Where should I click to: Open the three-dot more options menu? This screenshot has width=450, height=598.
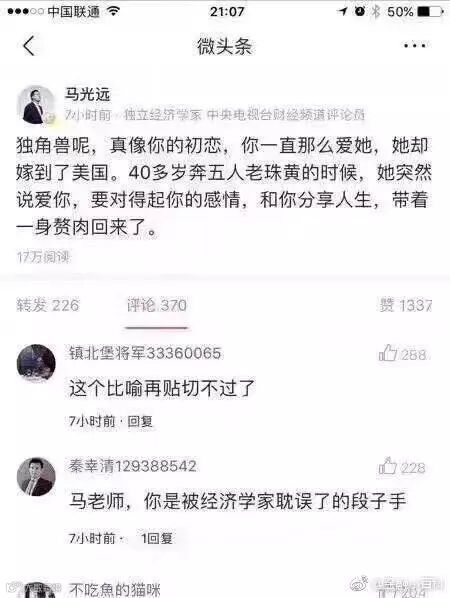pos(415,46)
